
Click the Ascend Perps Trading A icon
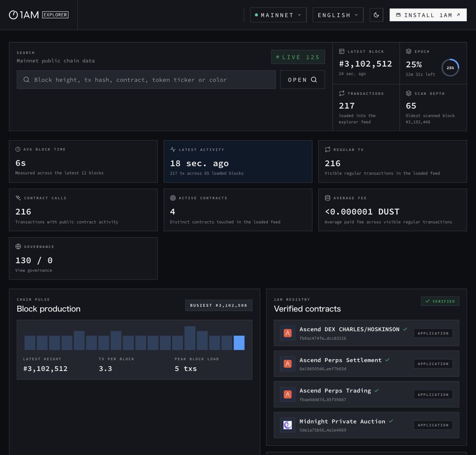(287, 394)
